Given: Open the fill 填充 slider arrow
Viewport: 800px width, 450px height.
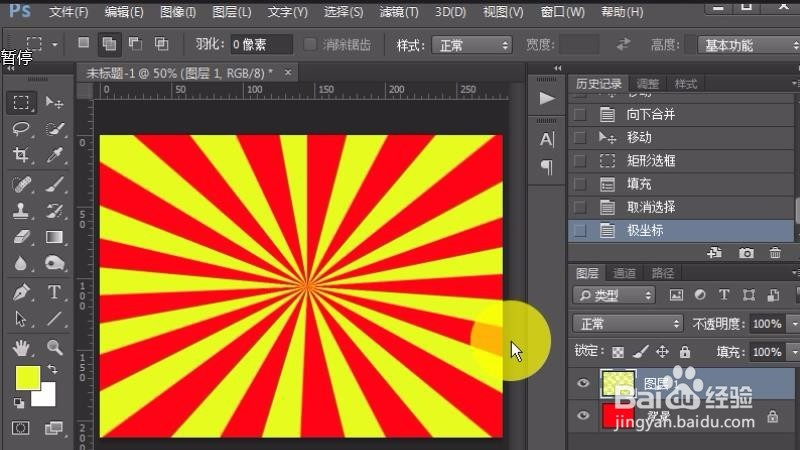Looking at the screenshot, I should 794,352.
